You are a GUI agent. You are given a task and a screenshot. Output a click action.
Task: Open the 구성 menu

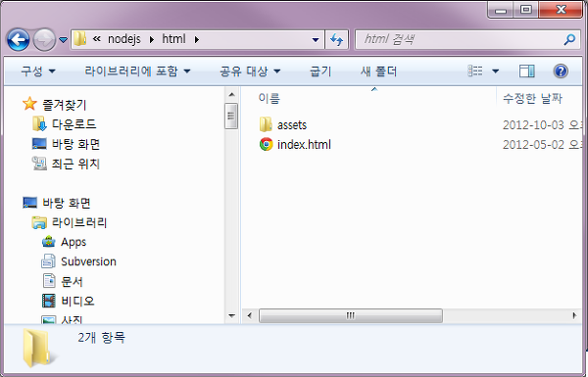tap(38, 71)
